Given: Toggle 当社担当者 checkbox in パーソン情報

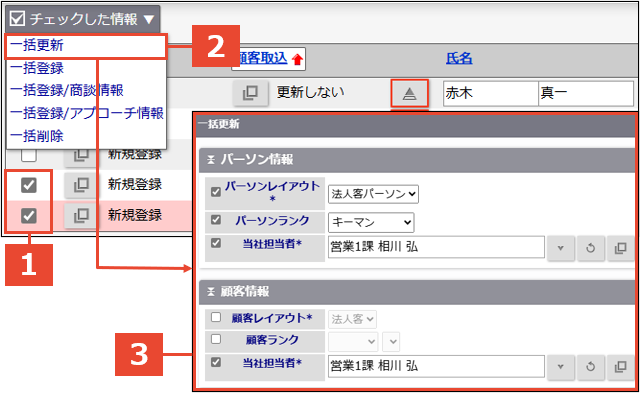Looking at the screenshot, I should [x=216, y=243].
